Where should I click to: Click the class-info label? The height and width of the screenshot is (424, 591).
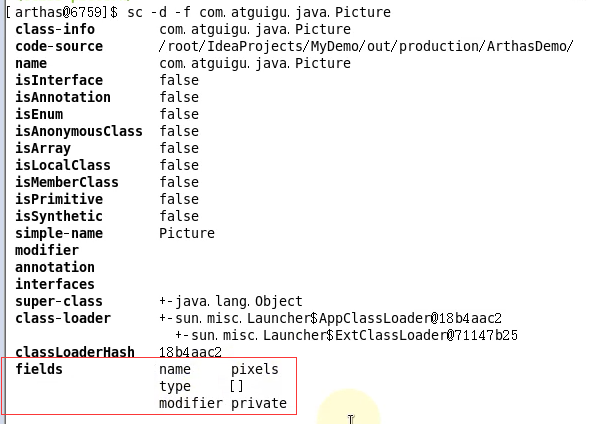point(55,29)
